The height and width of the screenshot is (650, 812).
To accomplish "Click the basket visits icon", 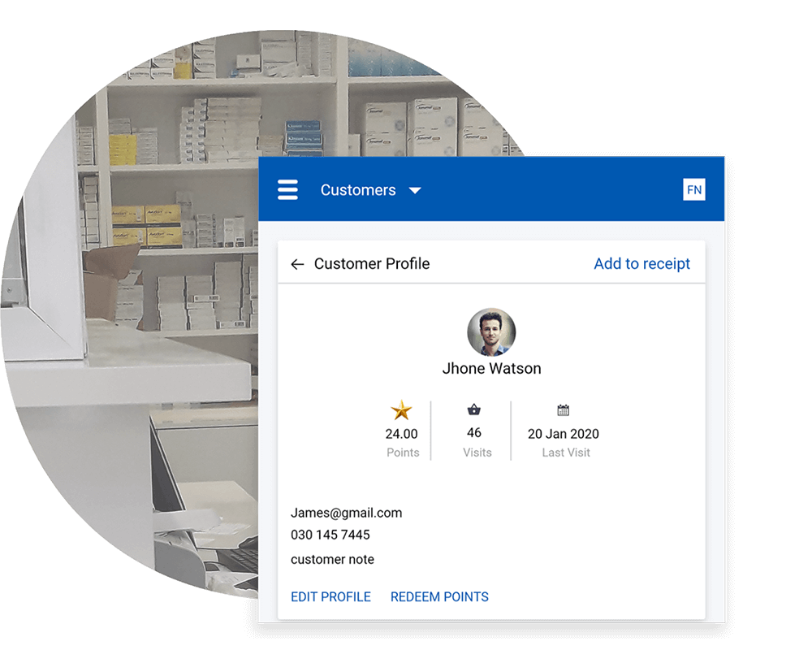I will click(x=474, y=410).
